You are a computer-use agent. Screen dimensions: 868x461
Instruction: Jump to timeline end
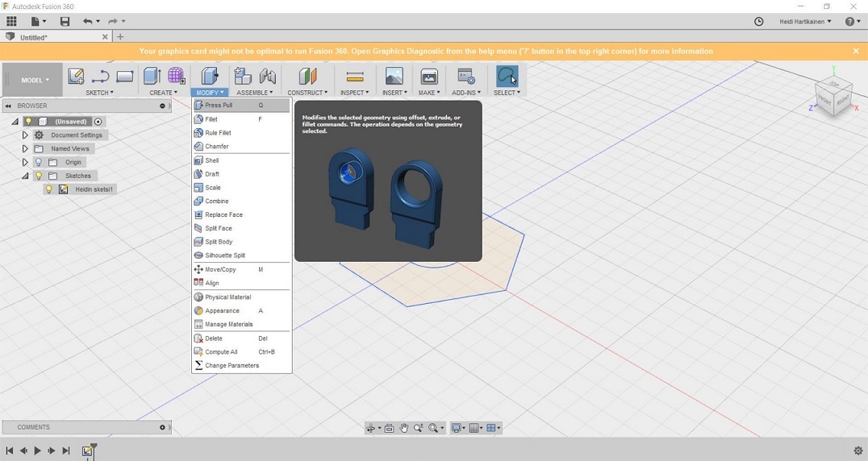[x=66, y=451]
